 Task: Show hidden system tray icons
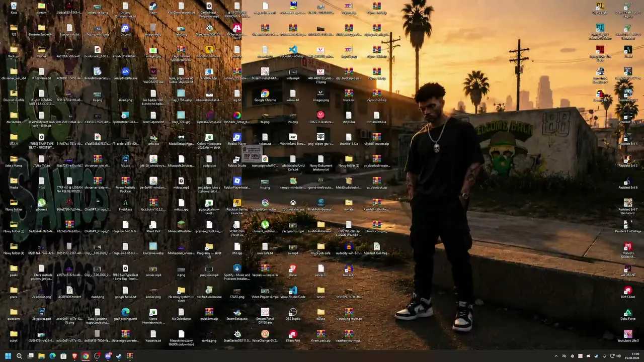tap(556, 356)
